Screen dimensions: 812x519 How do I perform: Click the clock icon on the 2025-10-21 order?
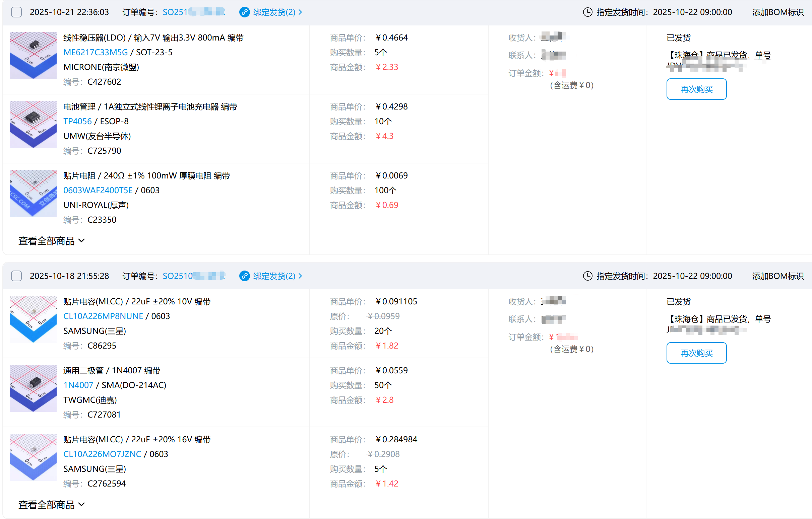click(587, 12)
